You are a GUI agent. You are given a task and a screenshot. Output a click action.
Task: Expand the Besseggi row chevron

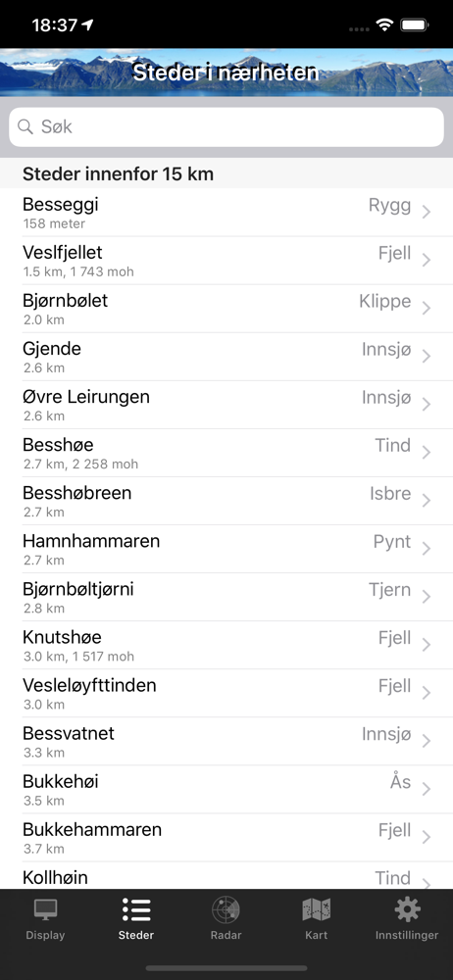[x=427, y=213]
